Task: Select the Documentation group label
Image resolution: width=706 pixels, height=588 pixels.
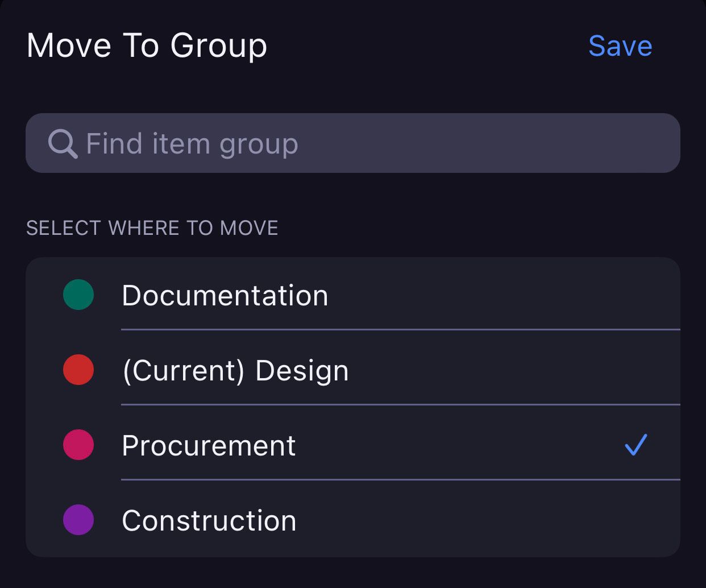Action: tap(225, 296)
